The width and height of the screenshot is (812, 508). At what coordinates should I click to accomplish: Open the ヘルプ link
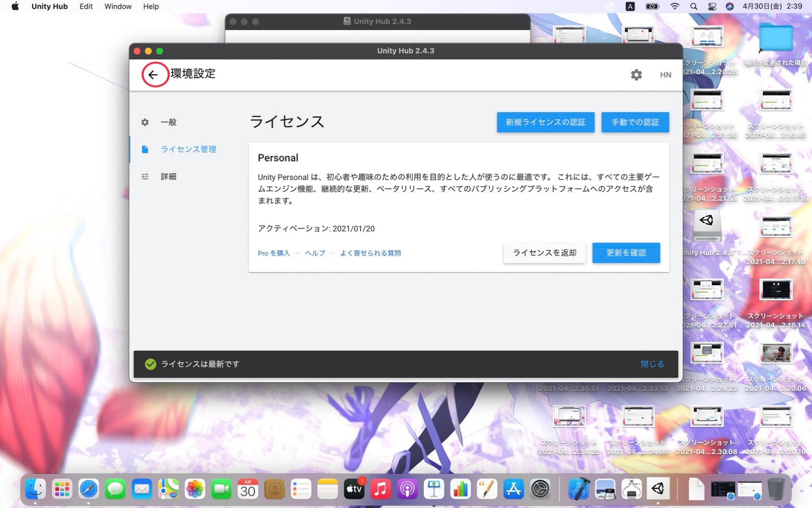pyautogui.click(x=315, y=253)
